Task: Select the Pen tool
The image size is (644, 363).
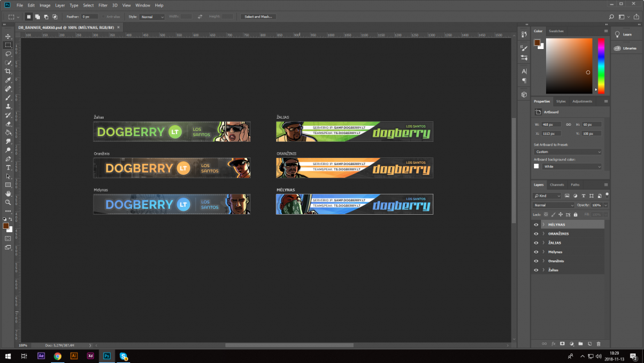Action: tap(8, 159)
